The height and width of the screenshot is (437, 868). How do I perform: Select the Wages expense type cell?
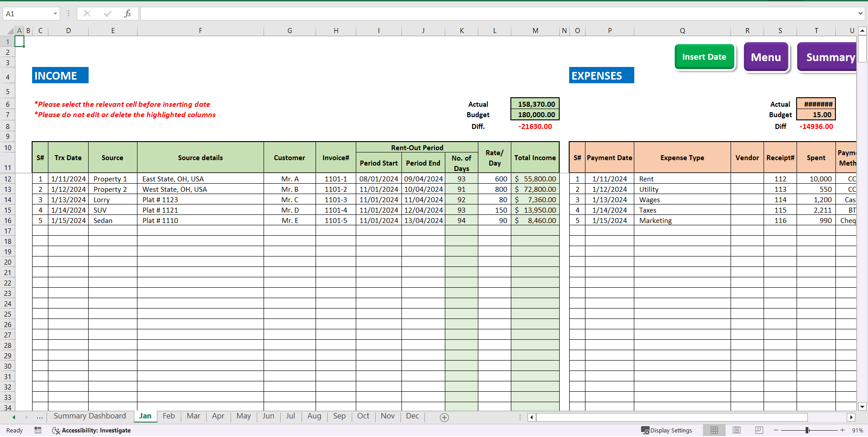point(682,199)
